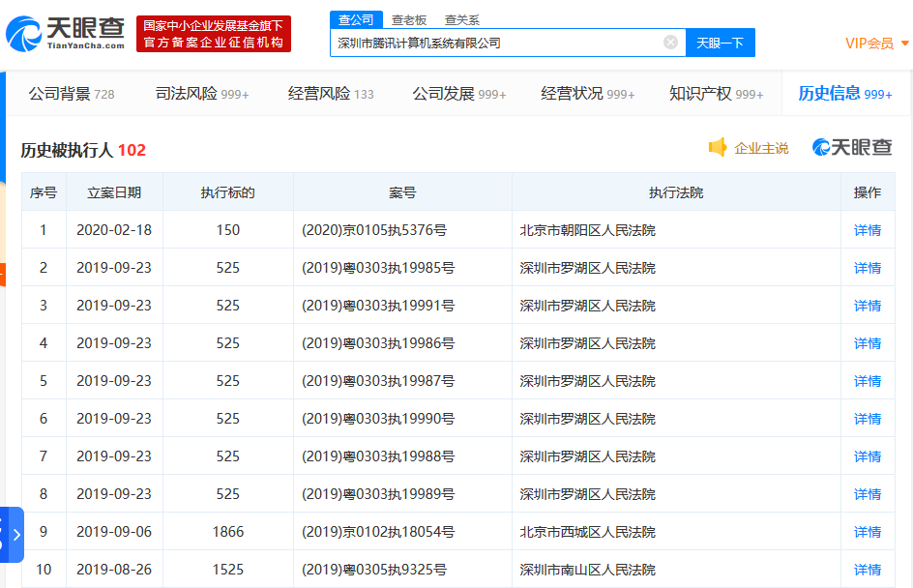Click the 案号 column header
This screenshot has width=913, height=588.
[402, 192]
